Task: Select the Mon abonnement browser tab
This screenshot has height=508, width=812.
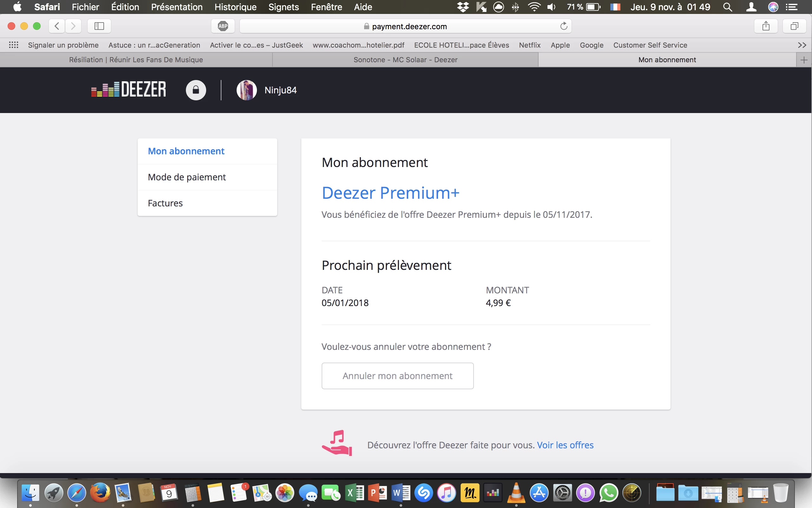Action: pyautogui.click(x=667, y=60)
